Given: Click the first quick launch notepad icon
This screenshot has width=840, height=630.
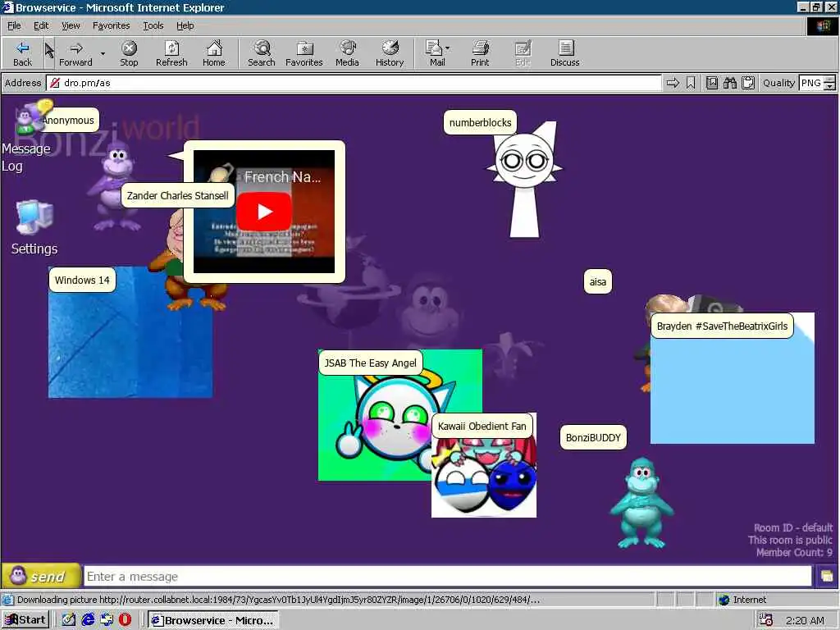Looking at the screenshot, I should 69,620.
